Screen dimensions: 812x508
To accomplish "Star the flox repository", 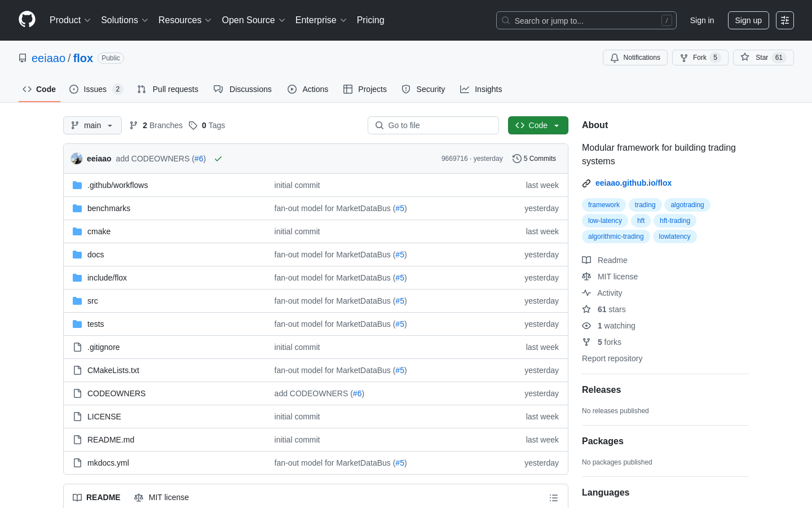I will [x=764, y=58].
